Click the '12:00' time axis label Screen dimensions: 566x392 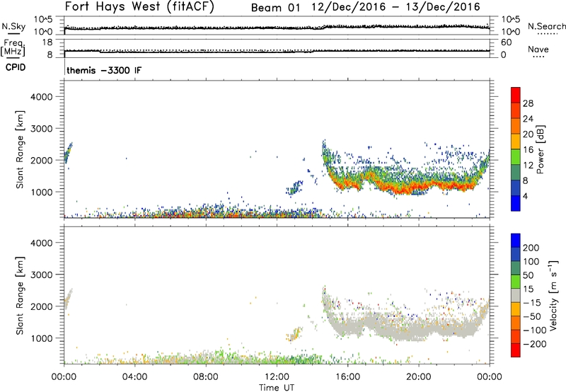[277, 377]
